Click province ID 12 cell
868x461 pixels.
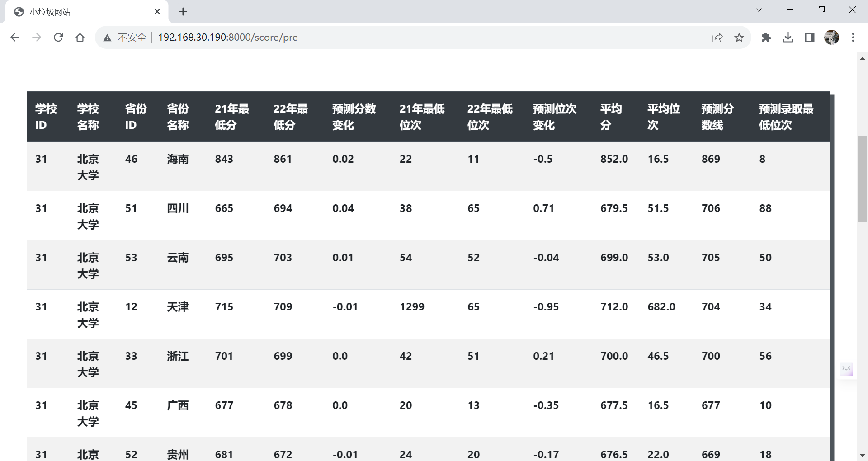(131, 307)
